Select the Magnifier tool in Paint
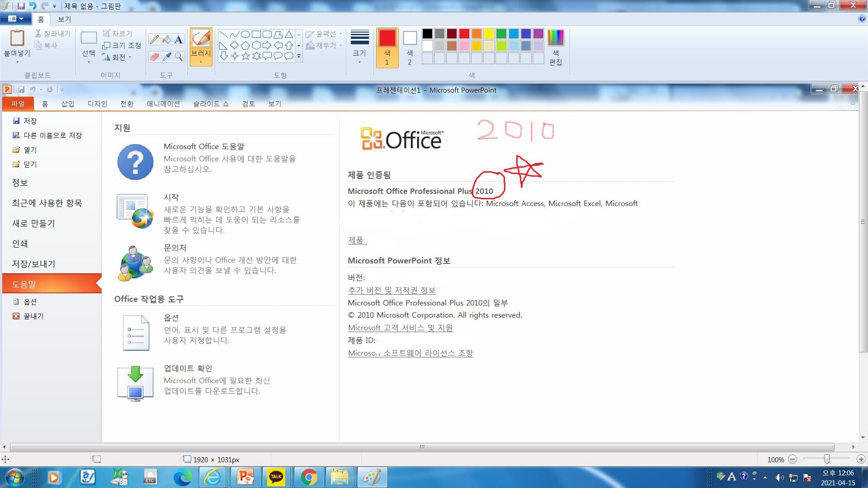Image resolution: width=868 pixels, height=488 pixels. [179, 57]
